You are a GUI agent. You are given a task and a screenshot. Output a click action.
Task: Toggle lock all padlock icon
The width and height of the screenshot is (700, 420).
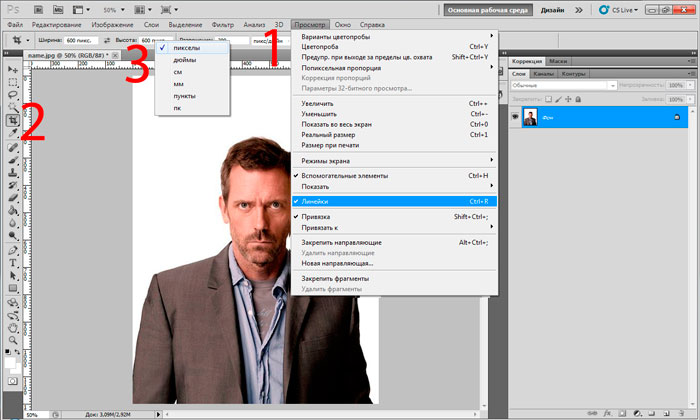[x=578, y=99]
